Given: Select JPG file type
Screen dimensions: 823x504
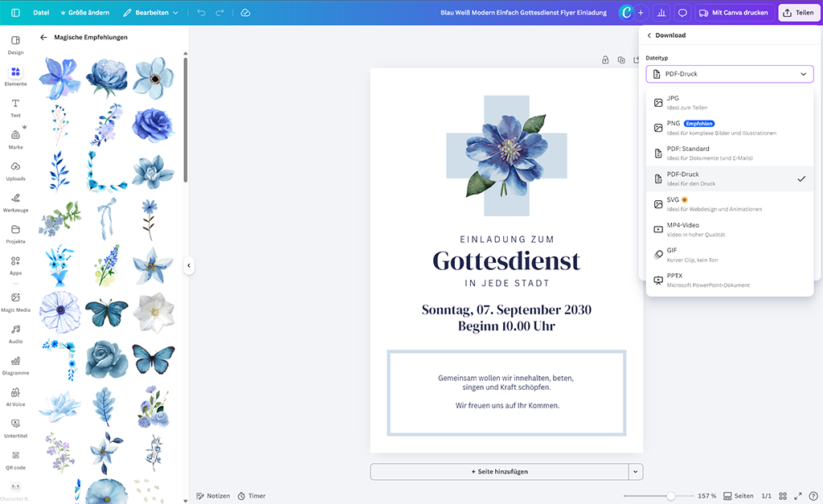Looking at the screenshot, I should 730,102.
